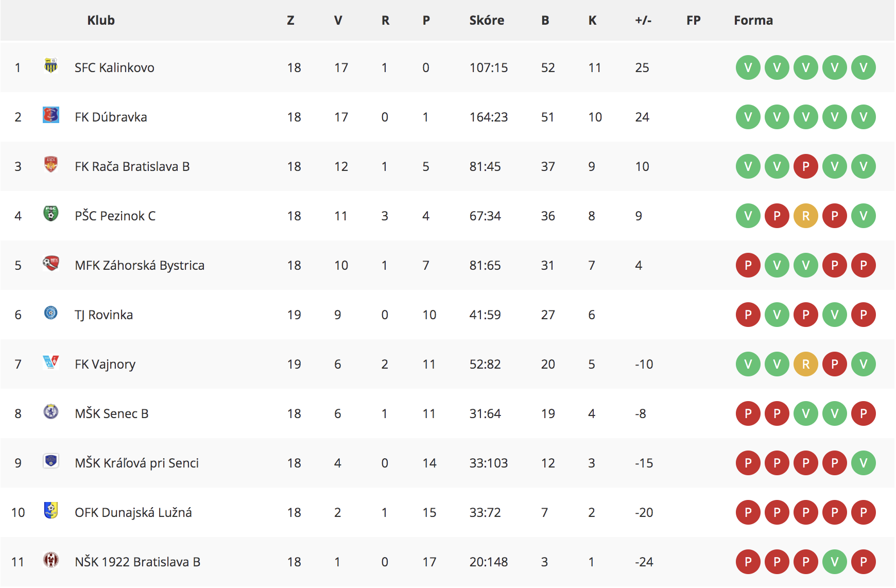Click the FK Vajnory club crest

point(50,362)
